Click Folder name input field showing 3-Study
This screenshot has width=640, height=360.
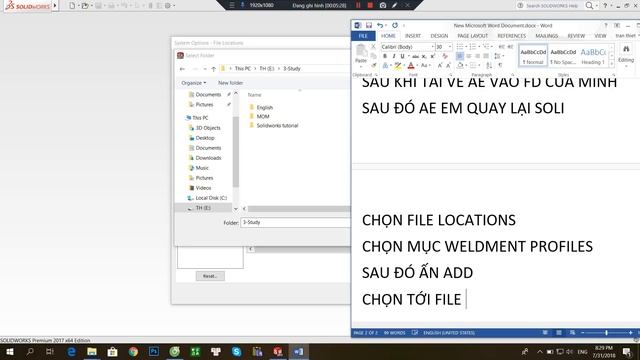(296, 222)
